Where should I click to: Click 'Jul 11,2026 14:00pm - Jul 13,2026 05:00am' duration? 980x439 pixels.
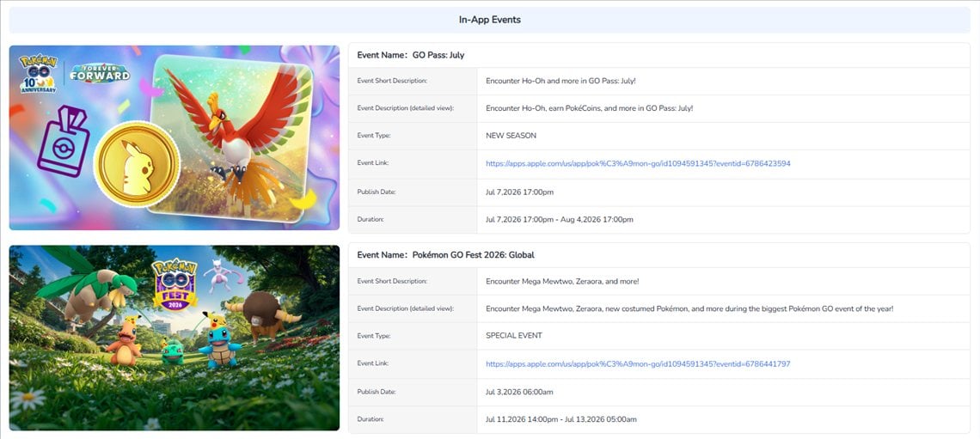[x=561, y=419]
